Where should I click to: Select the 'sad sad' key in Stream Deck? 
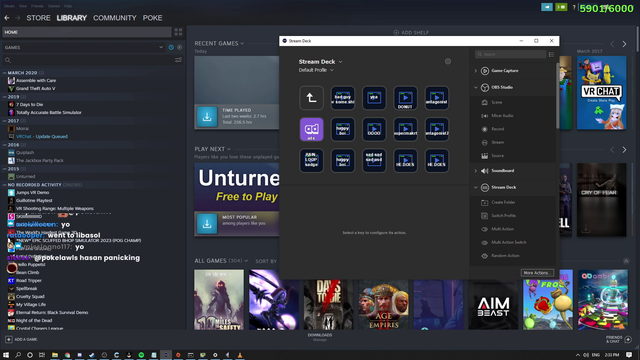coord(374,161)
